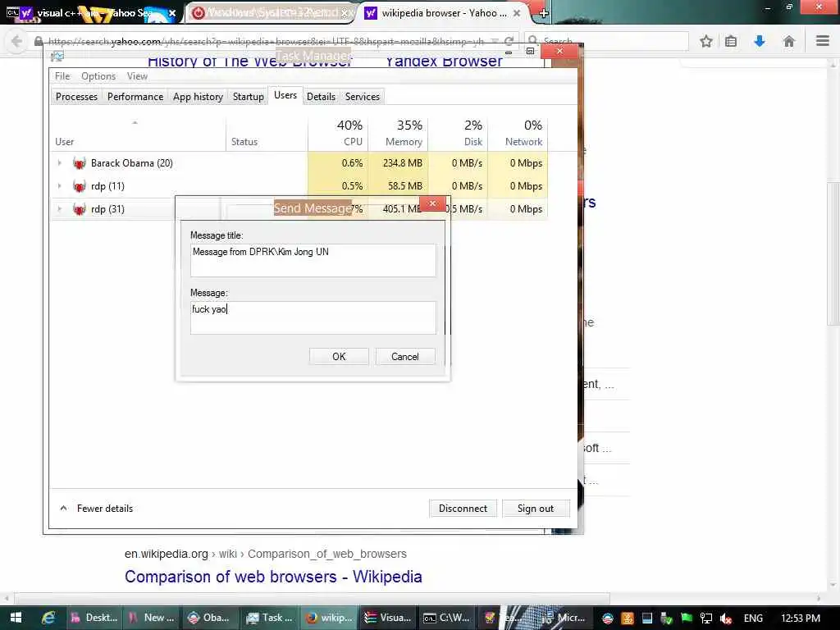Click the 234.8 MB memory value
The image size is (840, 630).
click(402, 163)
